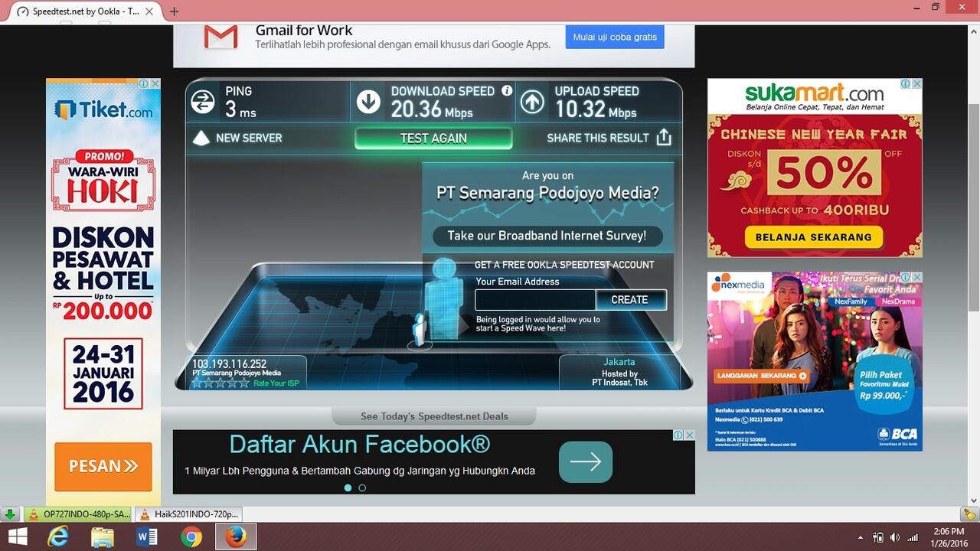Click the IP address 103.193.116.252
The image size is (980, 551).
click(x=229, y=364)
